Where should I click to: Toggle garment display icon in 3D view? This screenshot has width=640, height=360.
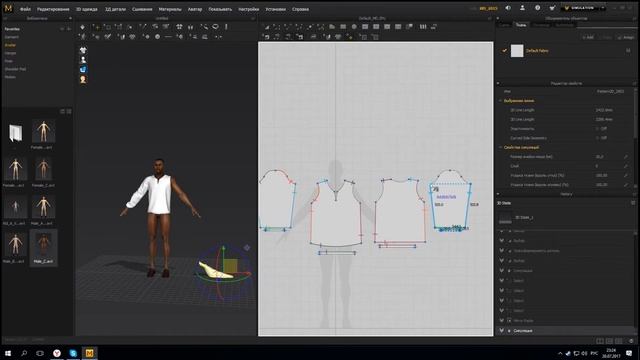tap(83, 50)
